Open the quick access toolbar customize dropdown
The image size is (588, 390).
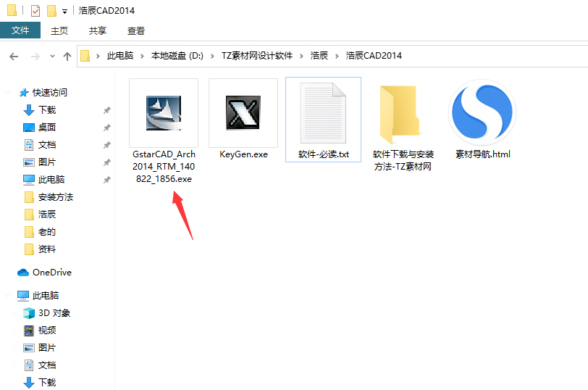(64, 12)
